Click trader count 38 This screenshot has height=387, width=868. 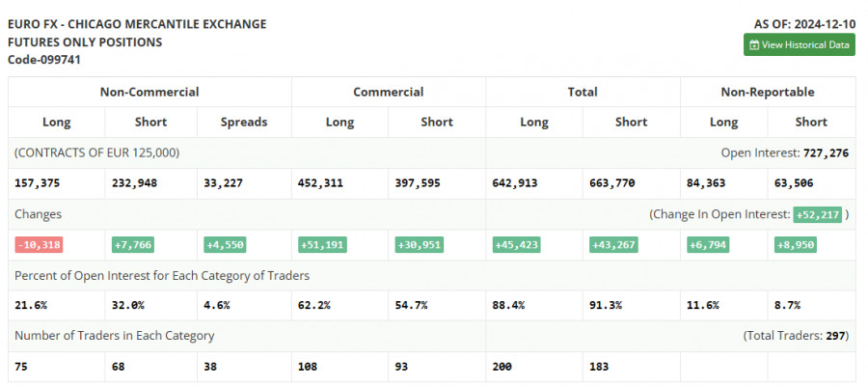pos(210,366)
